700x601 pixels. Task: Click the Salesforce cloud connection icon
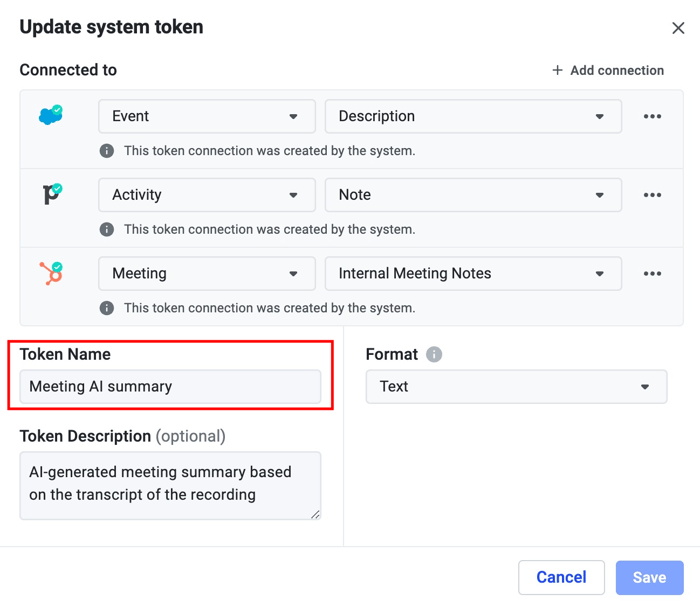point(50,116)
